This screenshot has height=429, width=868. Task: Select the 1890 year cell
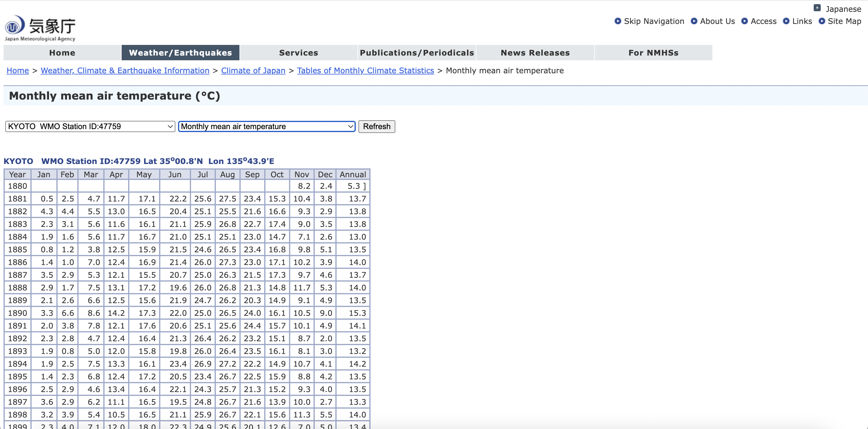[17, 313]
